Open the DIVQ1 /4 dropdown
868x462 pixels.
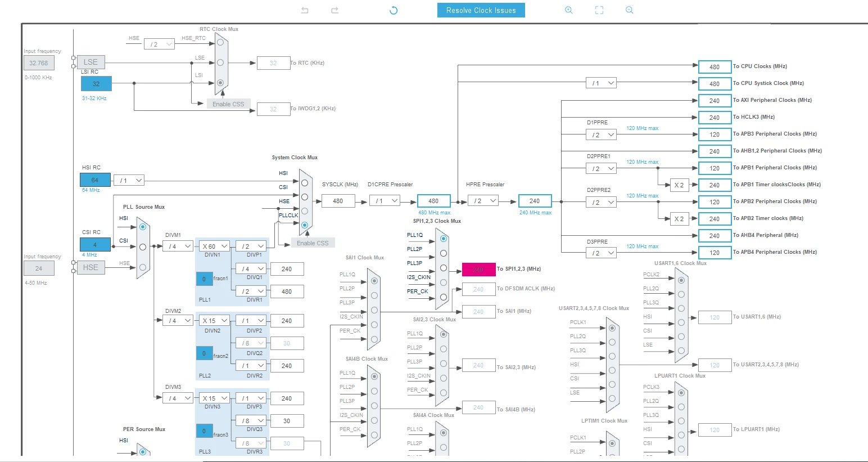click(251, 268)
